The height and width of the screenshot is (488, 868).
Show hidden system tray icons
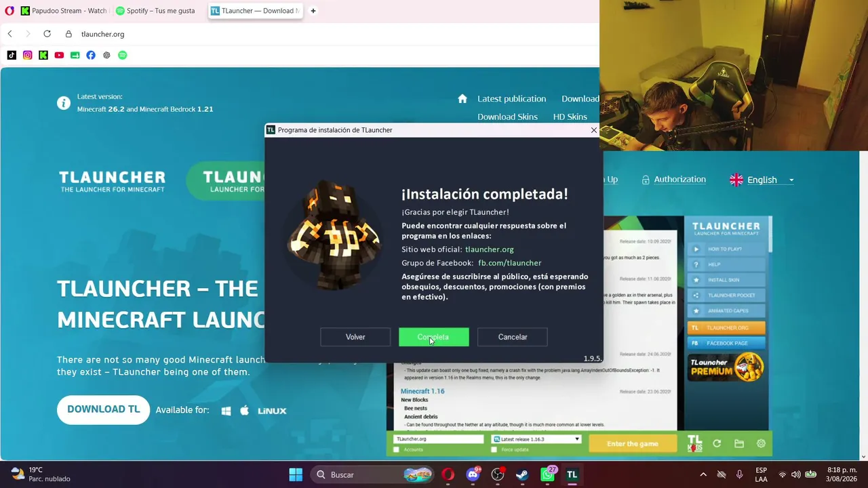point(703,474)
